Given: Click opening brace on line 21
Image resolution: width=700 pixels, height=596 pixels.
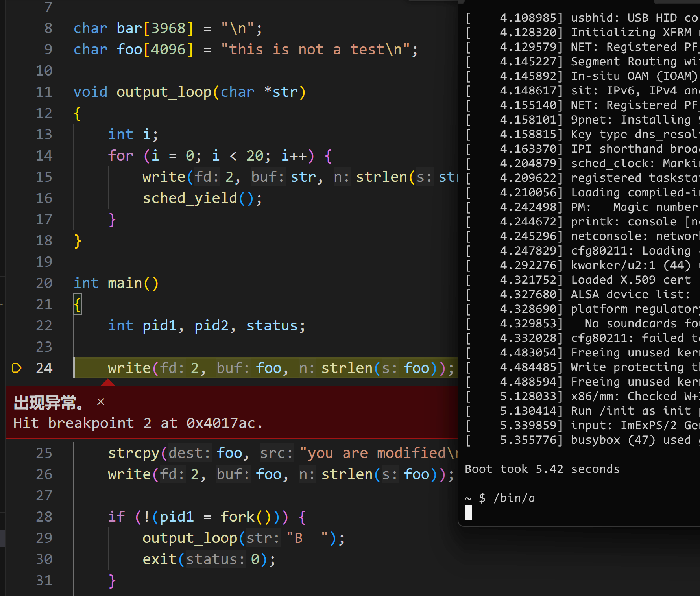Looking at the screenshot, I should [x=78, y=304].
